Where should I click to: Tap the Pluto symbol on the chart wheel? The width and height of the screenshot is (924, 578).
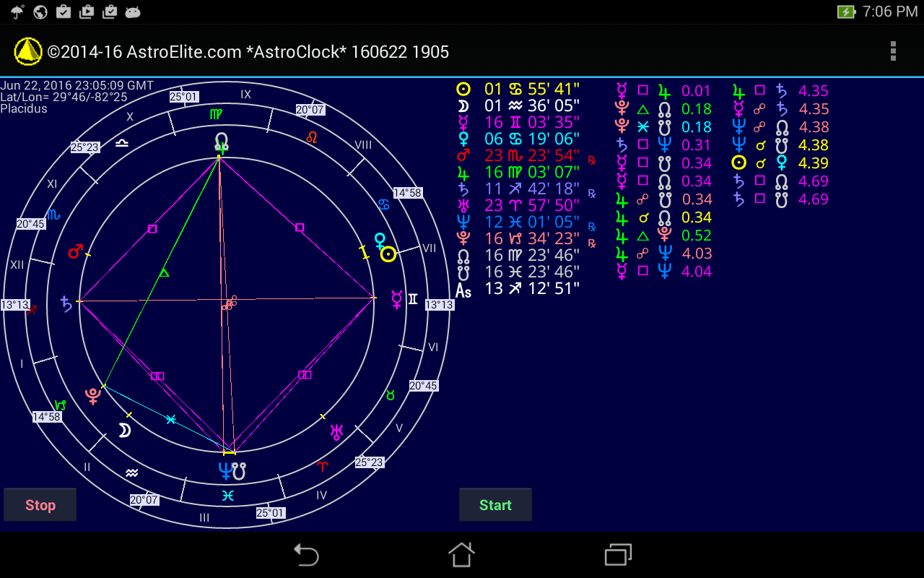click(x=92, y=396)
